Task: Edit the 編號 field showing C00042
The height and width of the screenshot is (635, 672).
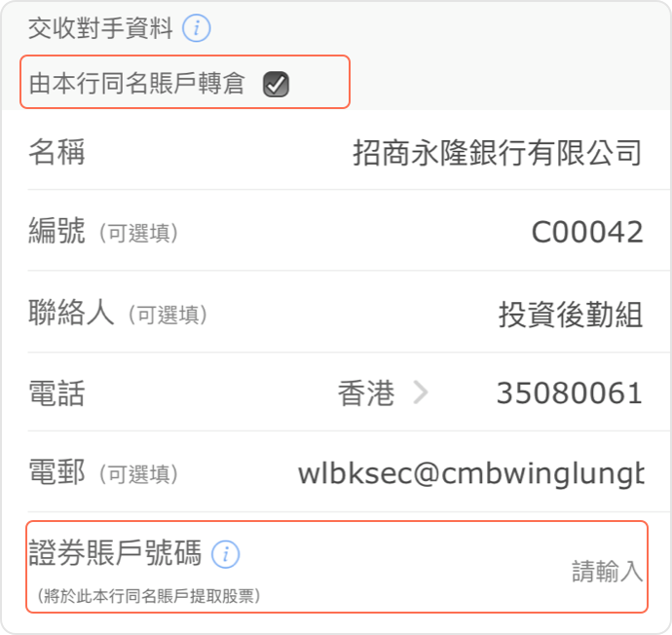Action: point(586,232)
